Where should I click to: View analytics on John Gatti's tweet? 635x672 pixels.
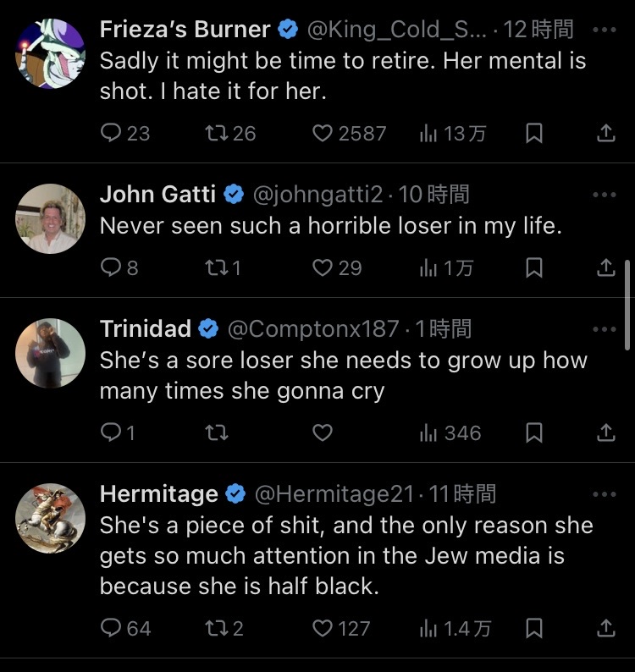pos(446,267)
